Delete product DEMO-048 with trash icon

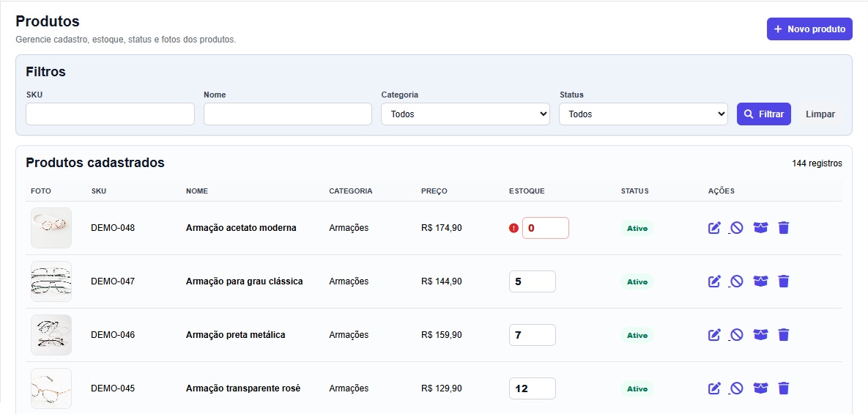(x=783, y=228)
